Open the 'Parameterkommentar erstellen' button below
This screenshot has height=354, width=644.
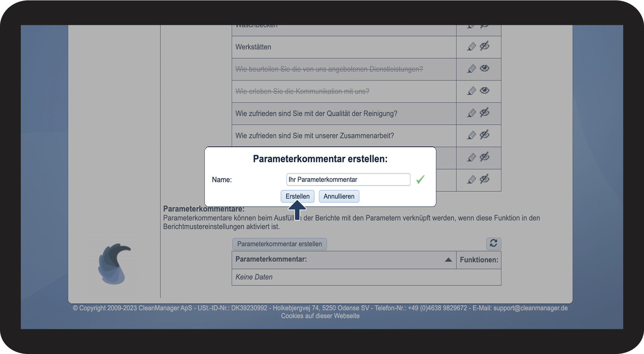(280, 244)
